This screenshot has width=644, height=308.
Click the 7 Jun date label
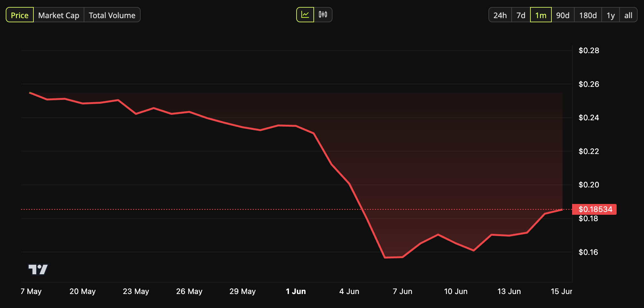click(402, 291)
